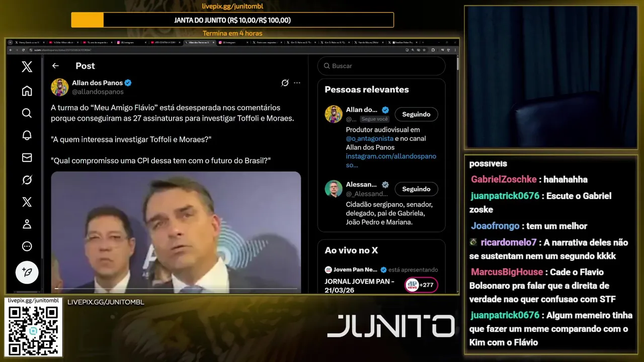The image size is (644, 362).
Task: Switch to 'Henry Garcia' X tab
Action: 30,42
